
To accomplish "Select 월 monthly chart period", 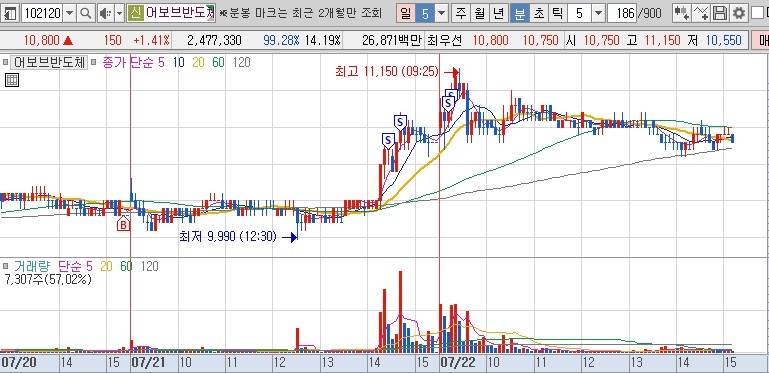I will coord(479,13).
